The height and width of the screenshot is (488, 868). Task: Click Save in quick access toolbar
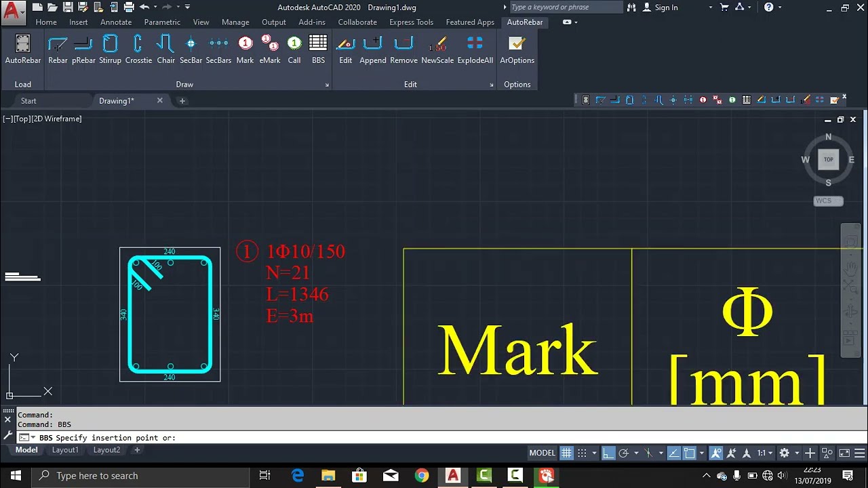point(68,7)
